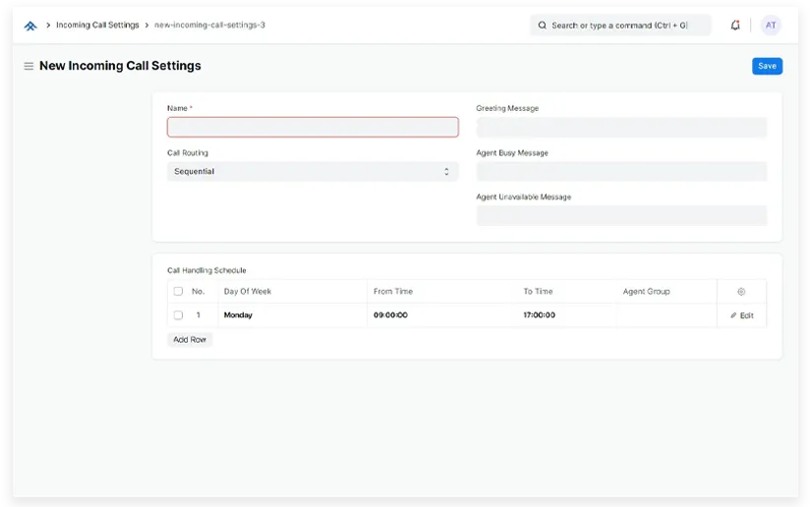Go to Incoming Call Settings breadcrumb
The height and width of the screenshot is (507, 812).
97,26
